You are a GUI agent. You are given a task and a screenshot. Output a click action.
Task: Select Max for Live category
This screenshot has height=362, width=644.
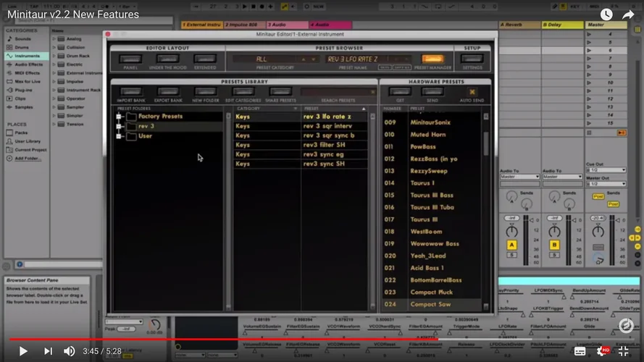tap(27, 81)
